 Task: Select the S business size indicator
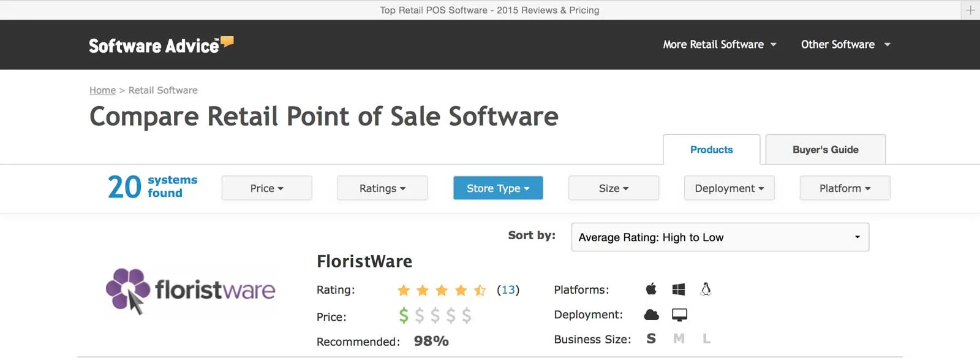coord(651,339)
